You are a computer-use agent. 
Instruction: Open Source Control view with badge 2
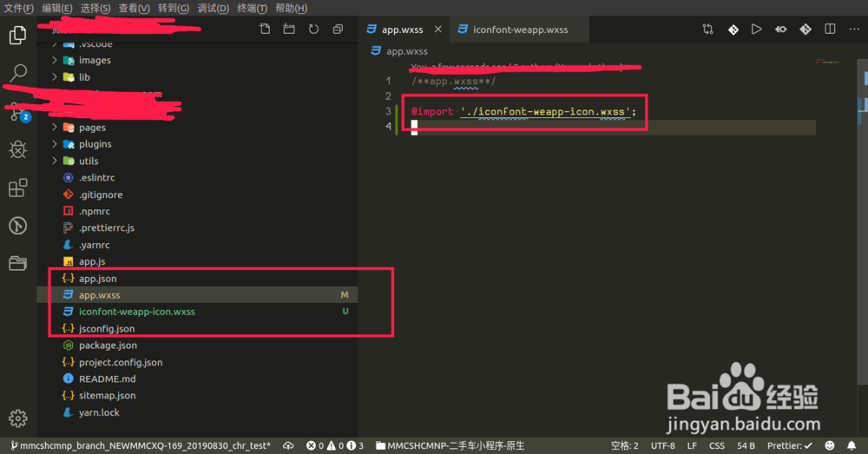coord(19,112)
